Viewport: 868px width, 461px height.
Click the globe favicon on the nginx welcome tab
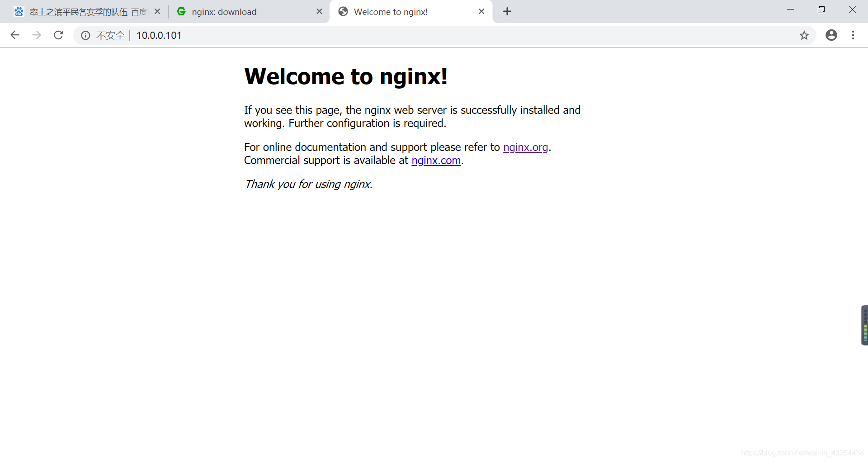click(x=343, y=12)
